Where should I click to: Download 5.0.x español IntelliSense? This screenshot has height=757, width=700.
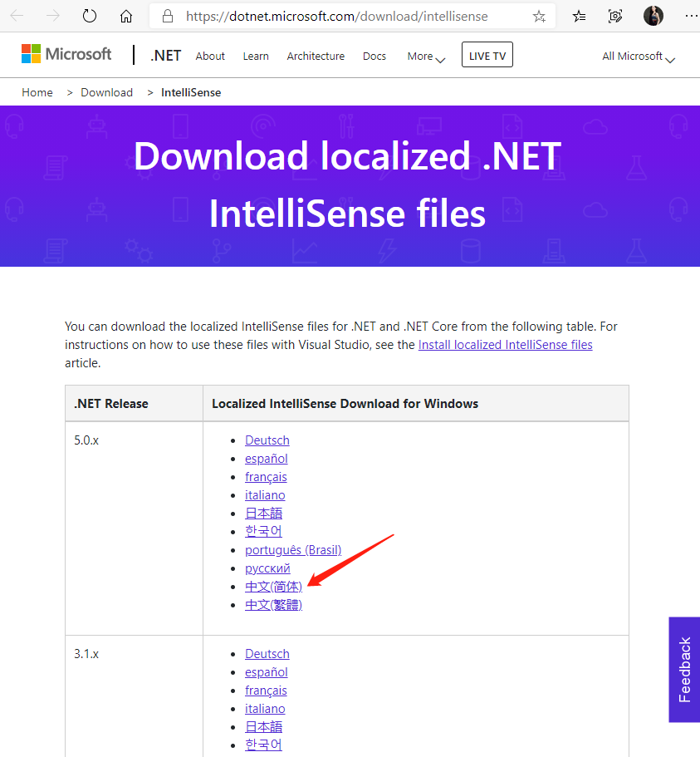pyautogui.click(x=267, y=459)
